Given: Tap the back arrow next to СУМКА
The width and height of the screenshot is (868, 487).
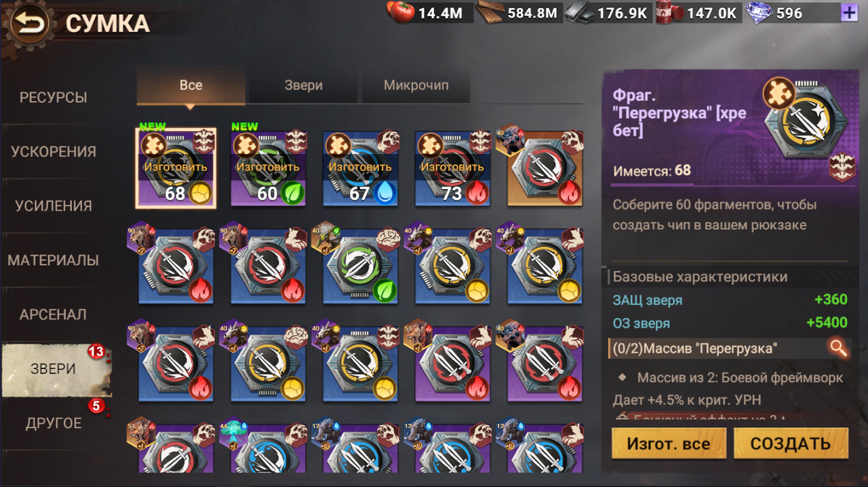Looking at the screenshot, I should pos(29,24).
